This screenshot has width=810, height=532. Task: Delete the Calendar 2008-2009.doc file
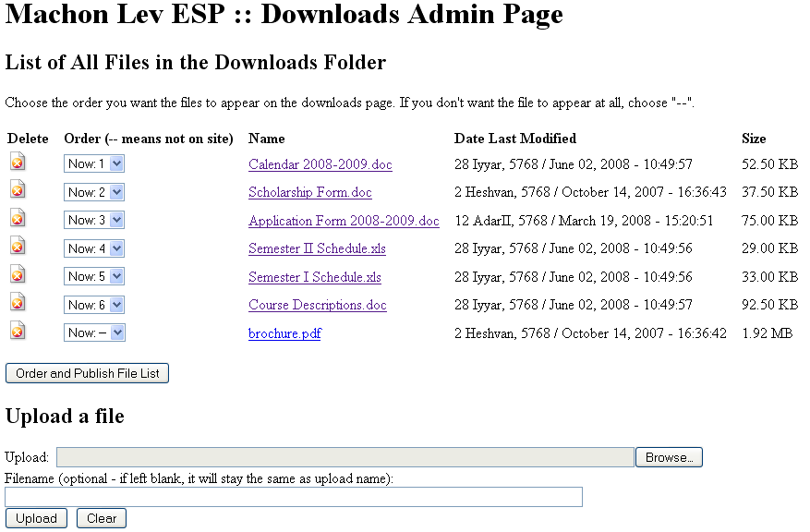18,163
